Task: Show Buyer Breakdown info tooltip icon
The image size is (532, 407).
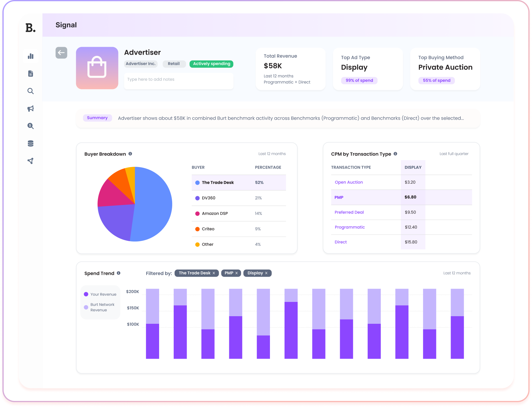Action: (130, 154)
